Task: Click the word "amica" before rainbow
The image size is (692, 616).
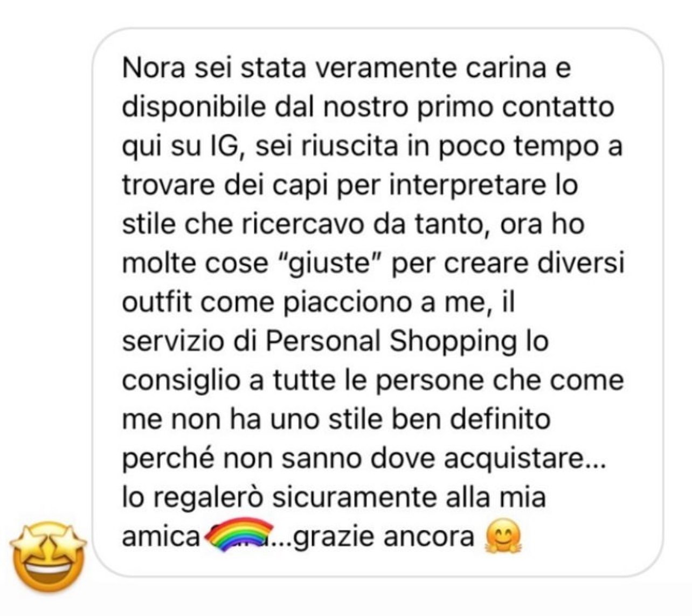Action: coord(161,537)
